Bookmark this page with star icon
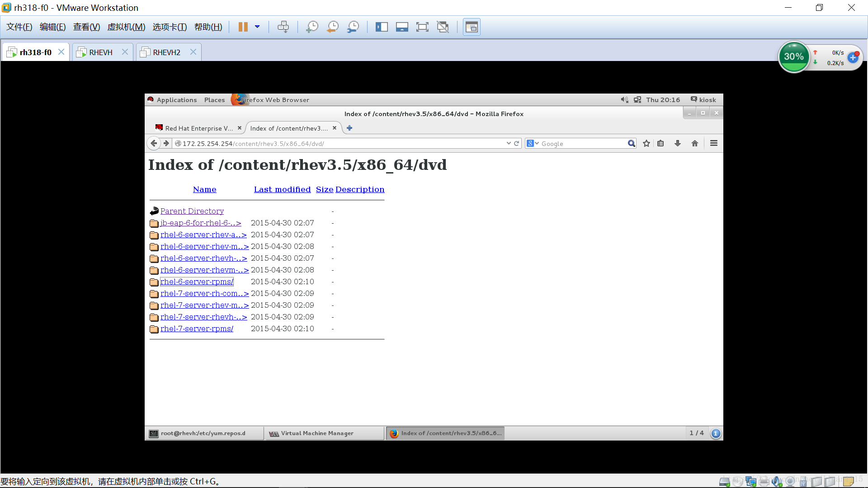Viewport: 868px width, 488px height. pyautogui.click(x=646, y=143)
